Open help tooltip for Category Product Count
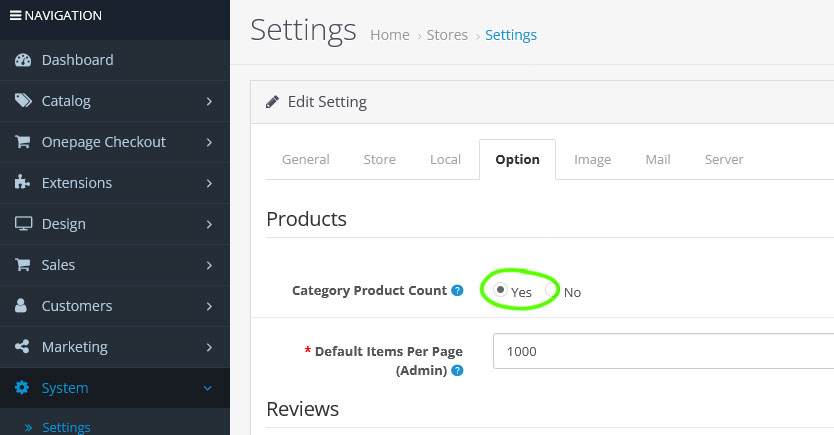The width and height of the screenshot is (834, 435). (457, 291)
